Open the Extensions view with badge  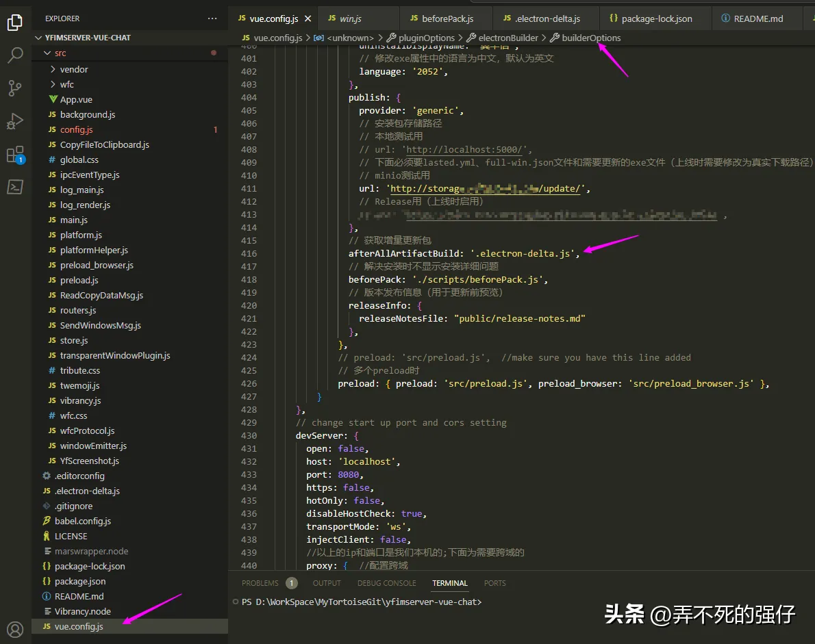point(15,154)
